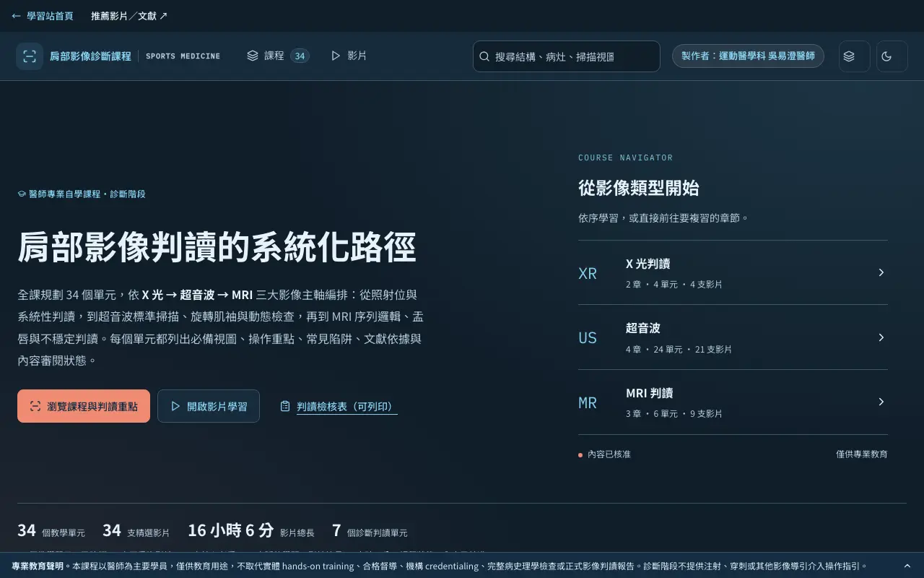Click the 肩部影像判讀的系統化路徑 headline
924x578 pixels.
click(217, 247)
